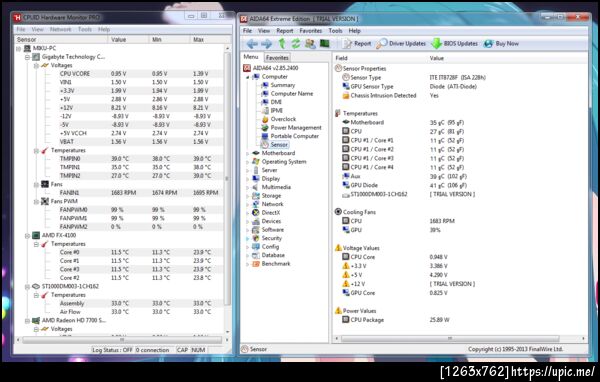Screen dimensions: 600x382
Task: Open the AIDA64 File menu
Action: point(248,31)
